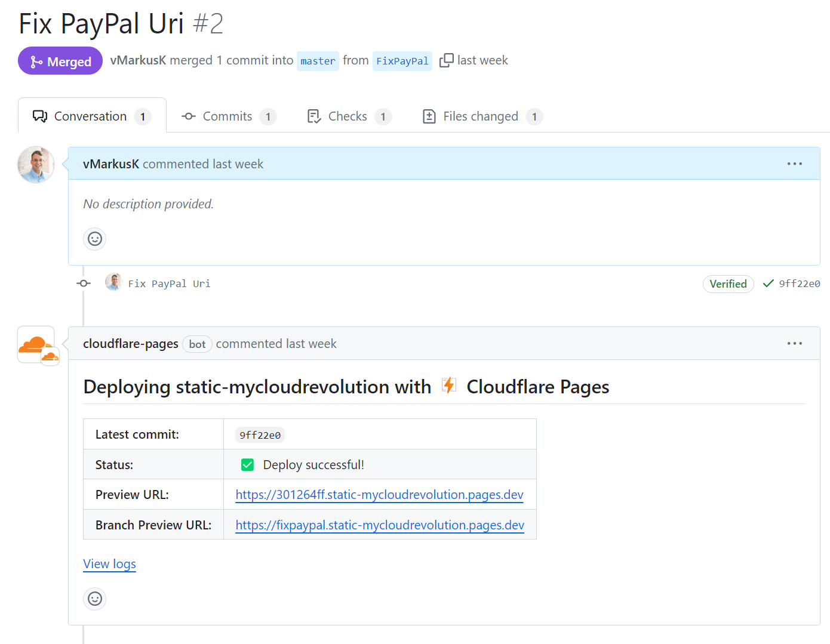
Task: Add emoji reaction to vMarkusK's comment
Action: click(95, 239)
